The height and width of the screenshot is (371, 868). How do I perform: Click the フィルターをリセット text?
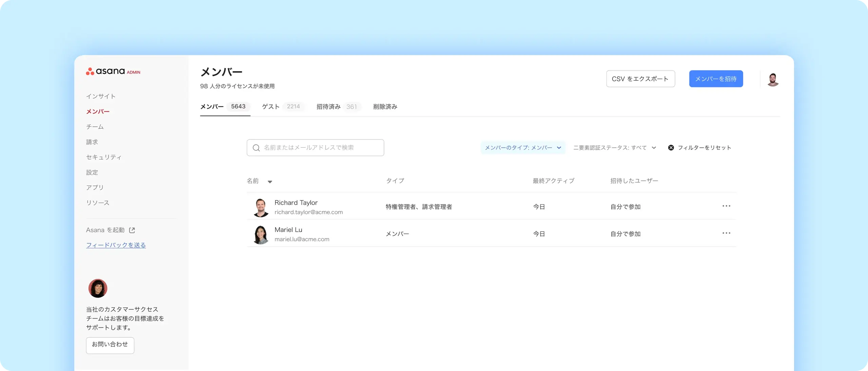(704, 148)
